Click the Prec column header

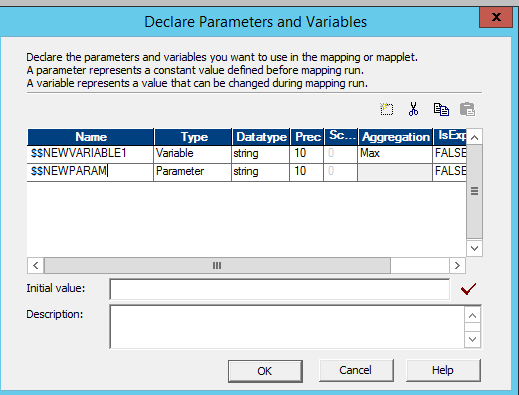pyautogui.click(x=307, y=137)
